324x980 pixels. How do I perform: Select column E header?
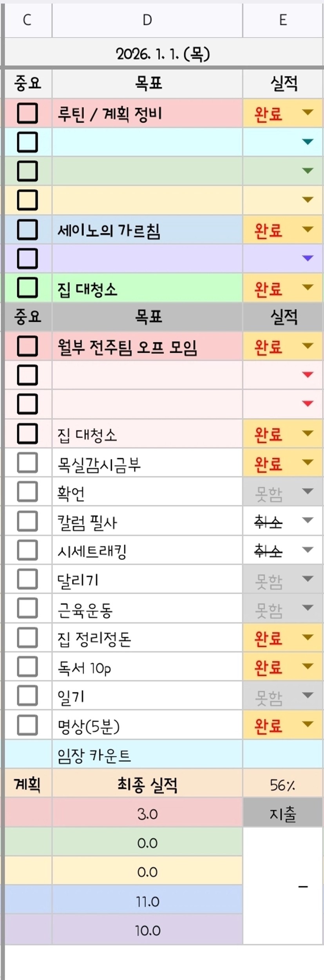[x=283, y=20]
